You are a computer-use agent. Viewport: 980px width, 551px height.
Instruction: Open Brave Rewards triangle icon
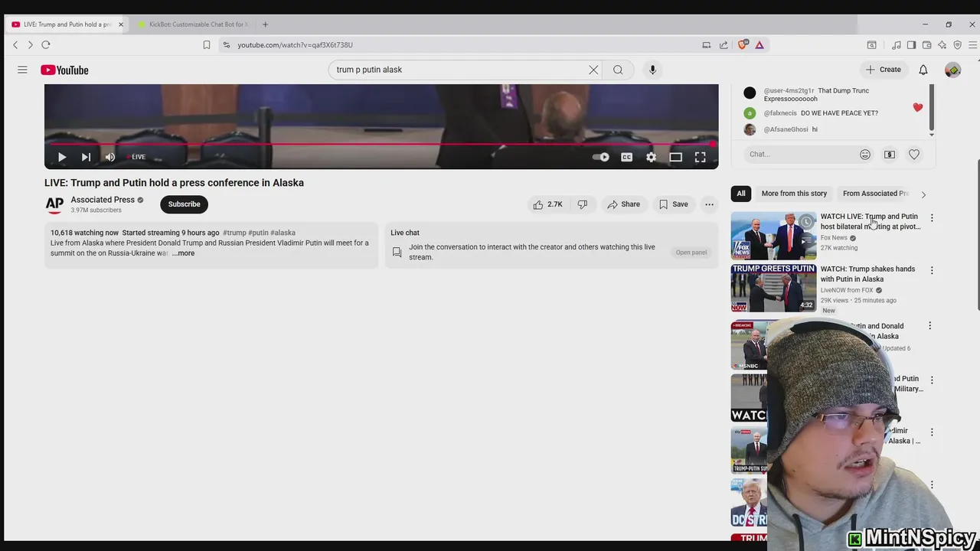click(x=759, y=45)
